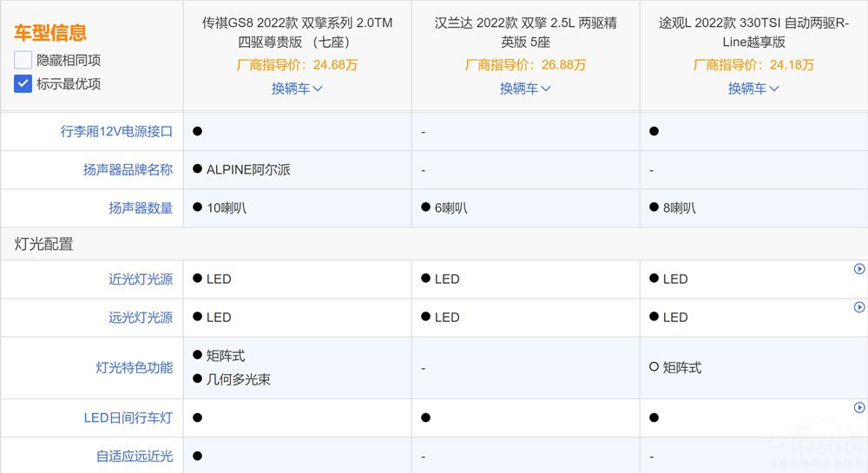The height and width of the screenshot is (473, 868).
Task: Click hollow circle beside 途观L 矩阵式
Action: (x=654, y=368)
